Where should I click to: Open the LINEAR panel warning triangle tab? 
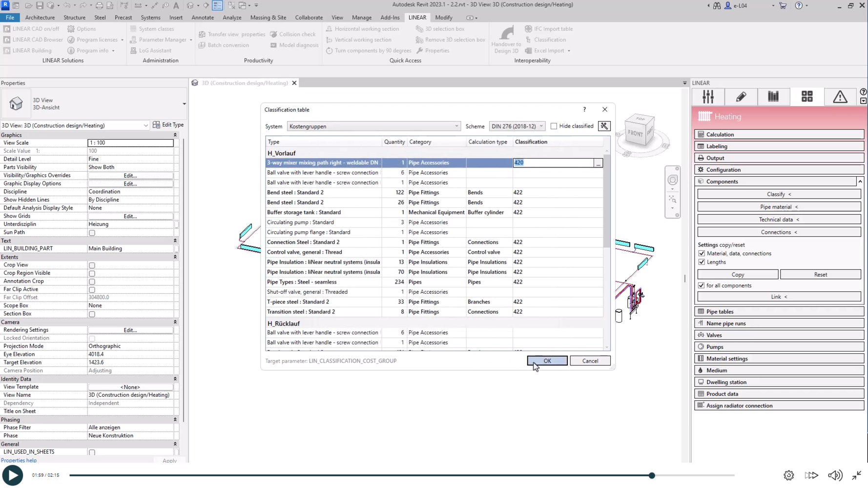pos(840,97)
